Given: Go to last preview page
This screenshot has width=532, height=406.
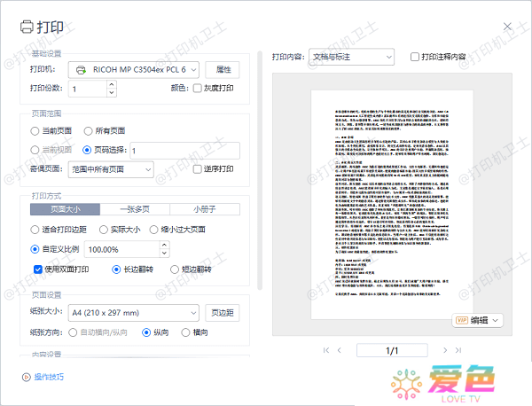Looking at the screenshot, I should (458, 350).
